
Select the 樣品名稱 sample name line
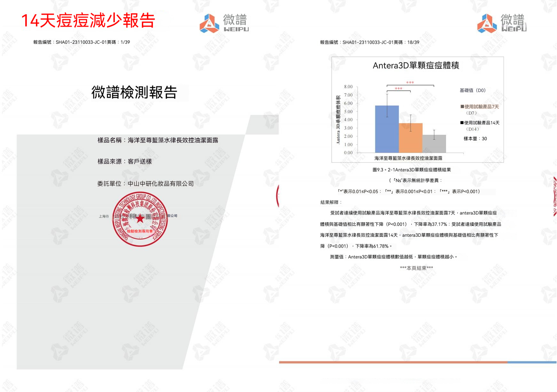(158, 140)
